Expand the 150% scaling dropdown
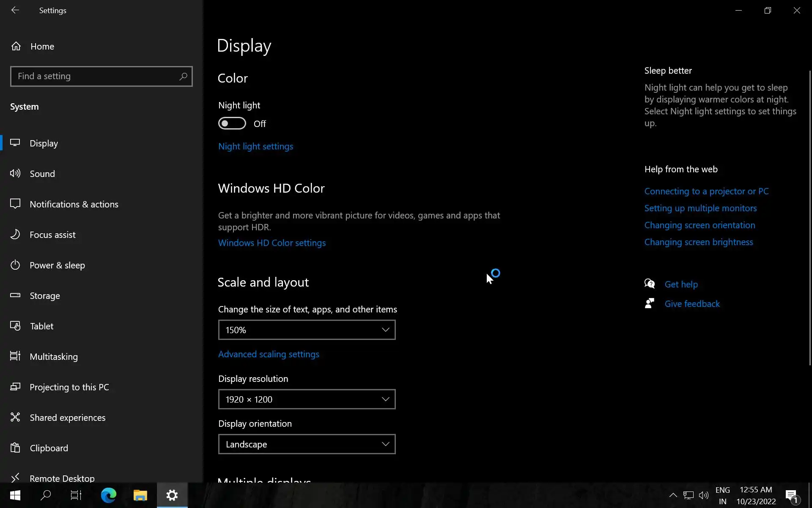Screen dimensions: 812x508 (x=307, y=330)
